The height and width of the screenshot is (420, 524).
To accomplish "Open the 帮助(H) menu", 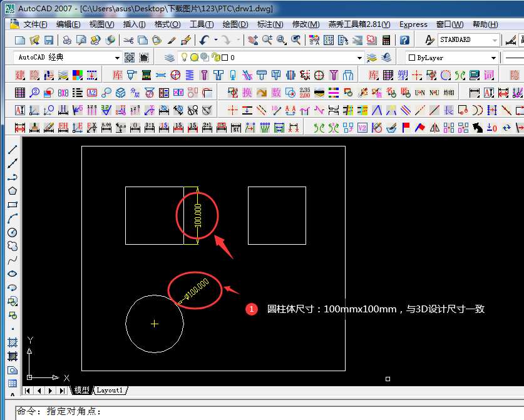I will pyautogui.click(x=485, y=24).
